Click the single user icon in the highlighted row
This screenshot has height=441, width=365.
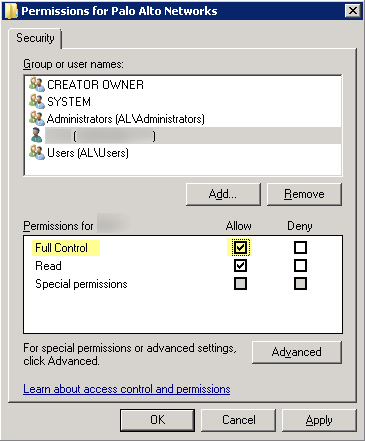36,135
